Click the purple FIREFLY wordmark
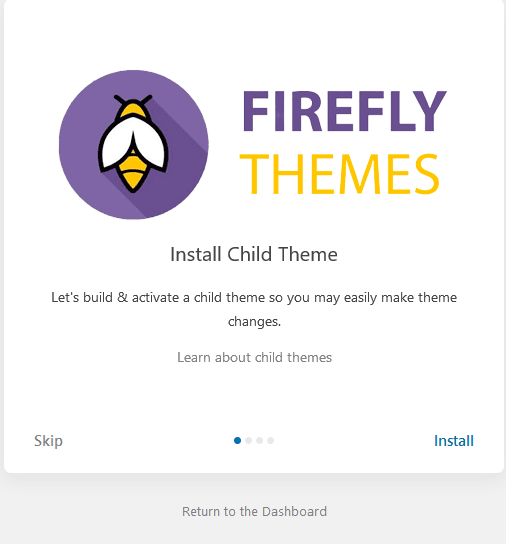 point(344,111)
